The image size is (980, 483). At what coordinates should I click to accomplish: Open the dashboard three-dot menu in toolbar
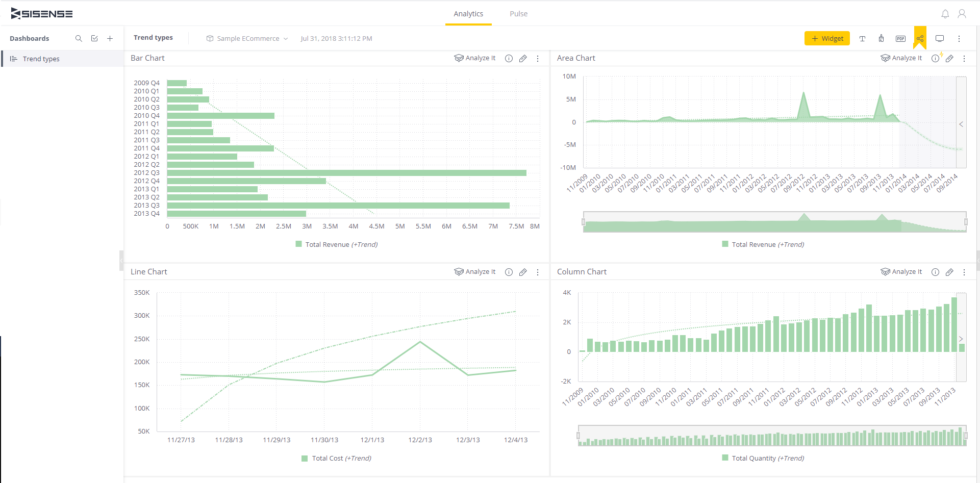(959, 38)
